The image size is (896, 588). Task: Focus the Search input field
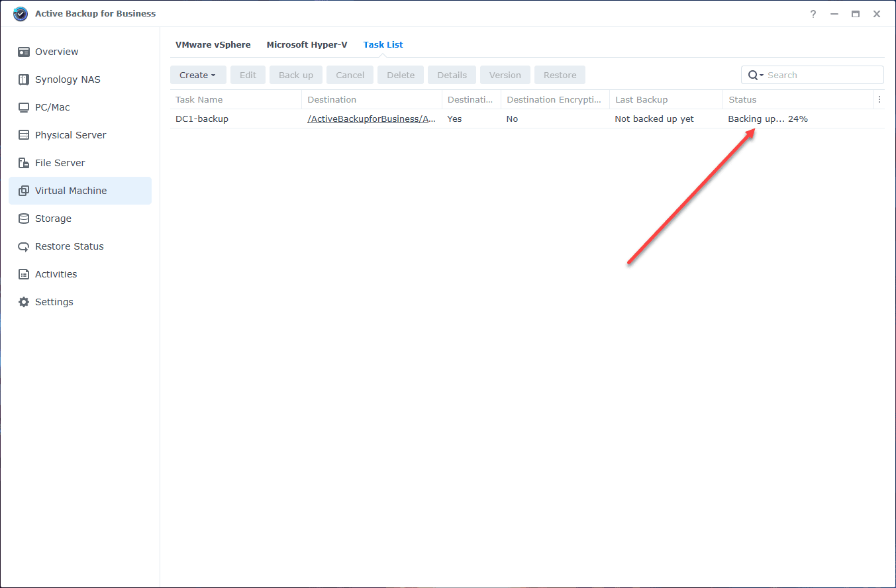pyautogui.click(x=813, y=75)
